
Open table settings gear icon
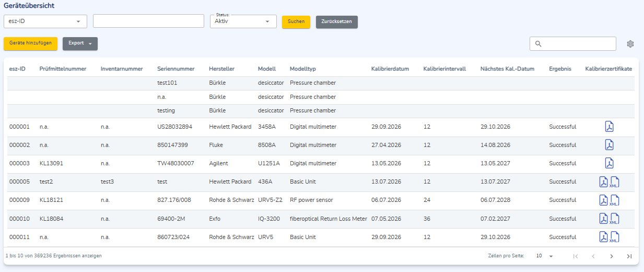pos(630,44)
